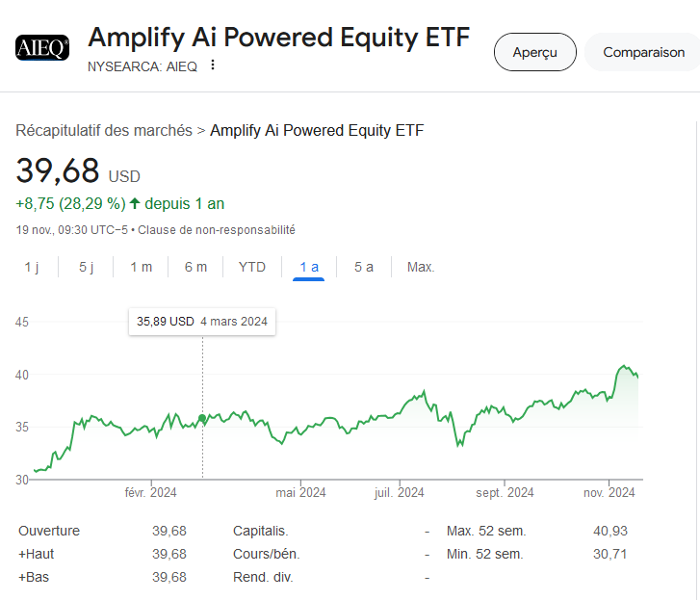Screen dimensions: 700x600
Task: Switch to the Comparaison tab
Action: tap(643, 52)
